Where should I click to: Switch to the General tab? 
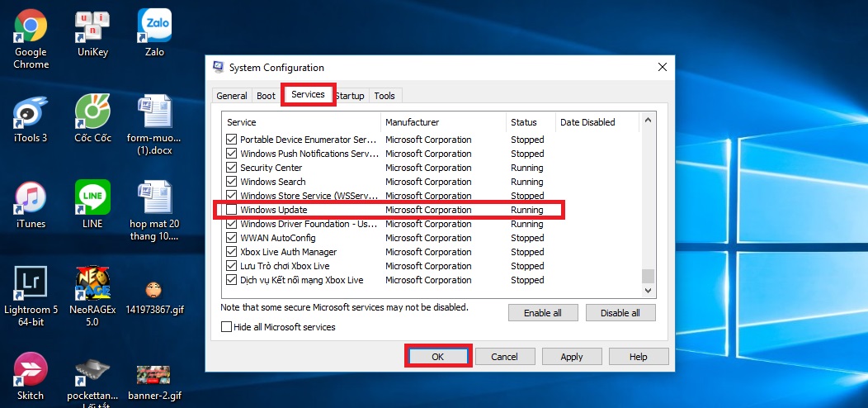[231, 96]
